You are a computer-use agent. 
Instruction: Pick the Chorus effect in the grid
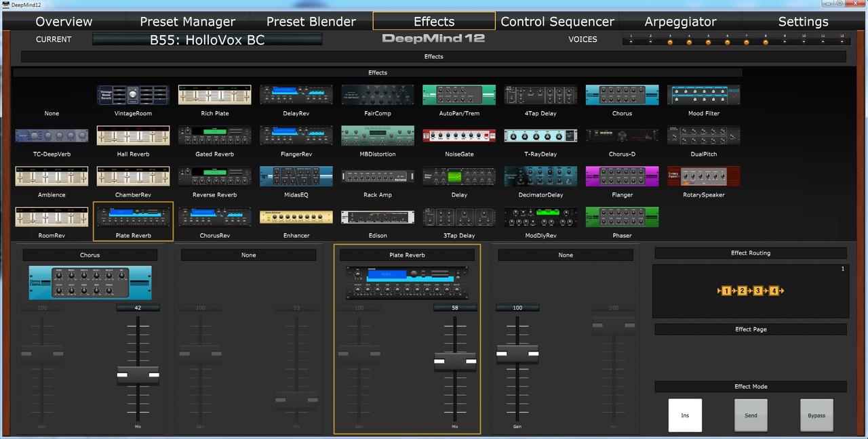coord(622,95)
